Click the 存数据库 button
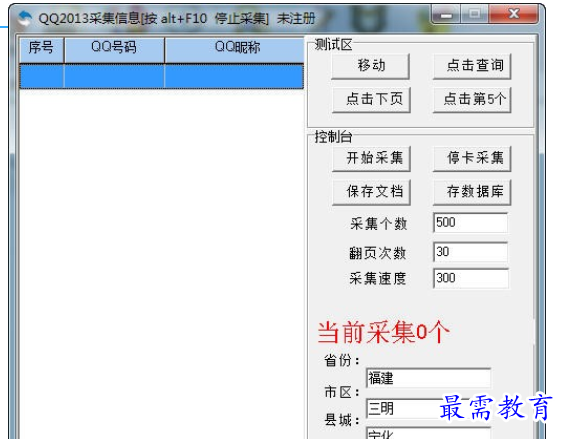 click(472, 192)
